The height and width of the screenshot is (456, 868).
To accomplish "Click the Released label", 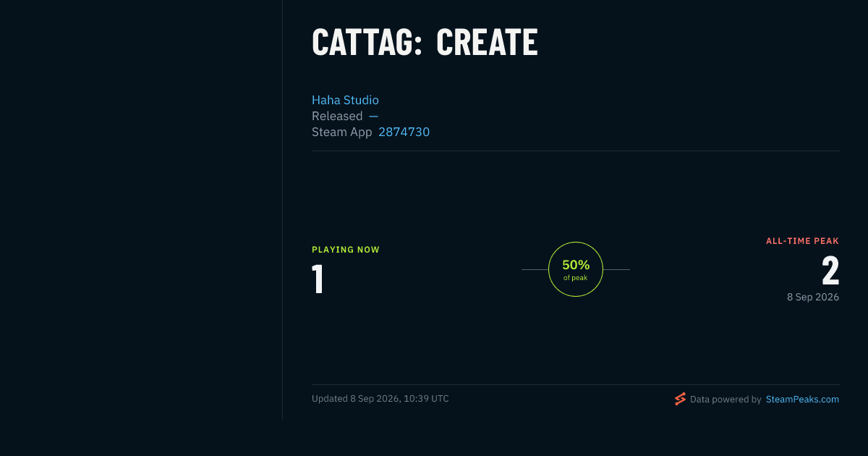I will click(337, 116).
